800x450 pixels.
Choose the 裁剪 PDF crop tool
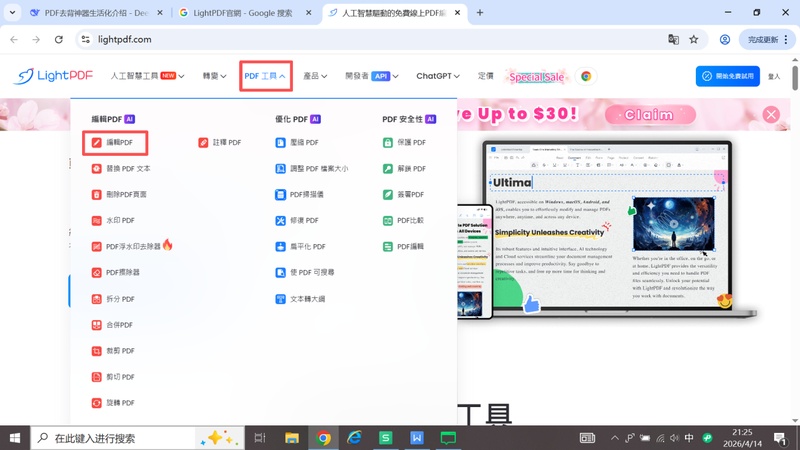[x=113, y=351]
